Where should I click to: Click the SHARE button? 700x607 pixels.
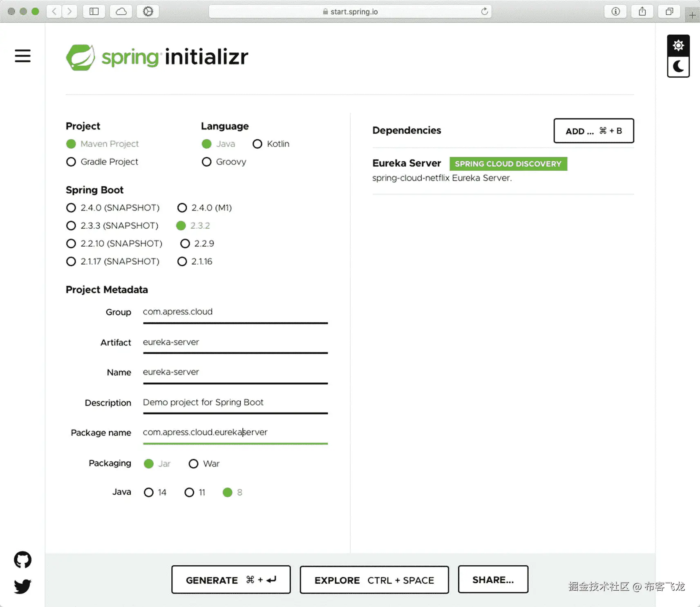click(x=493, y=579)
